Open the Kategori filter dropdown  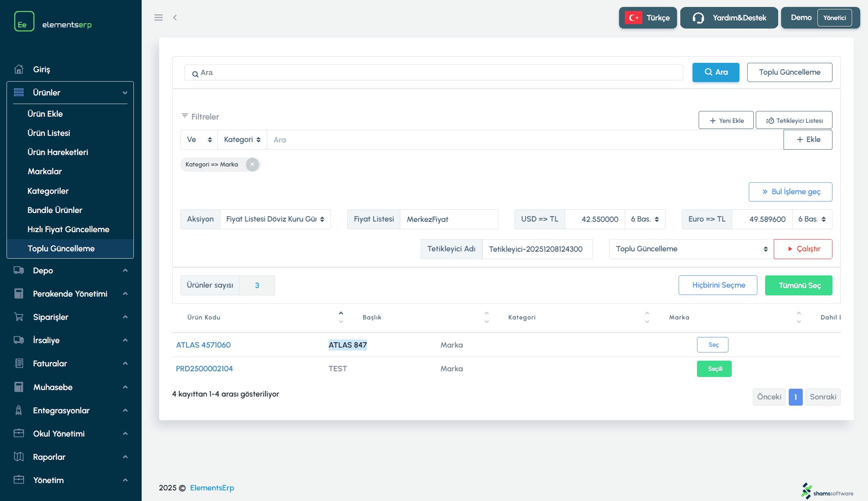[x=242, y=140]
